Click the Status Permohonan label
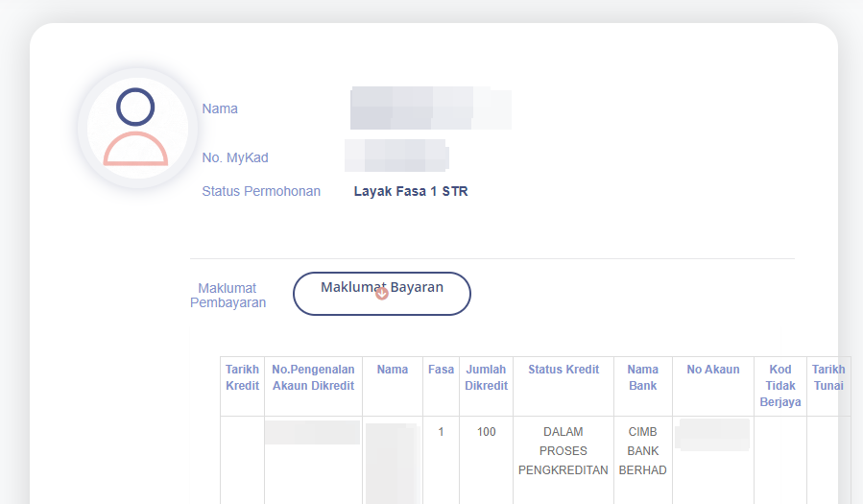 261,191
